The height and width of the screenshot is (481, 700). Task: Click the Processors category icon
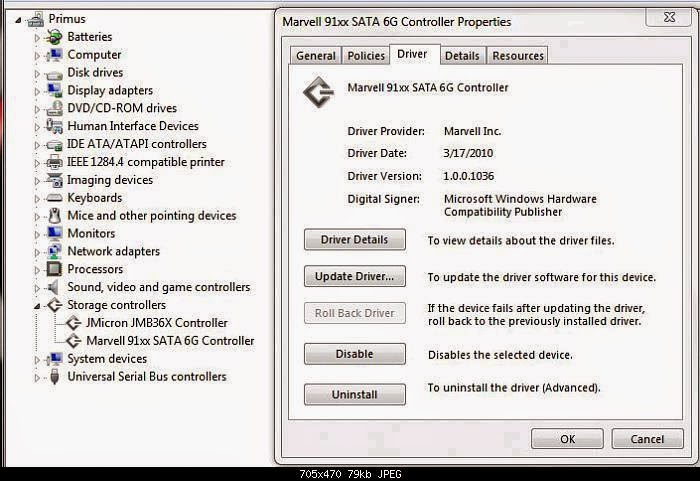pyautogui.click(x=54, y=269)
